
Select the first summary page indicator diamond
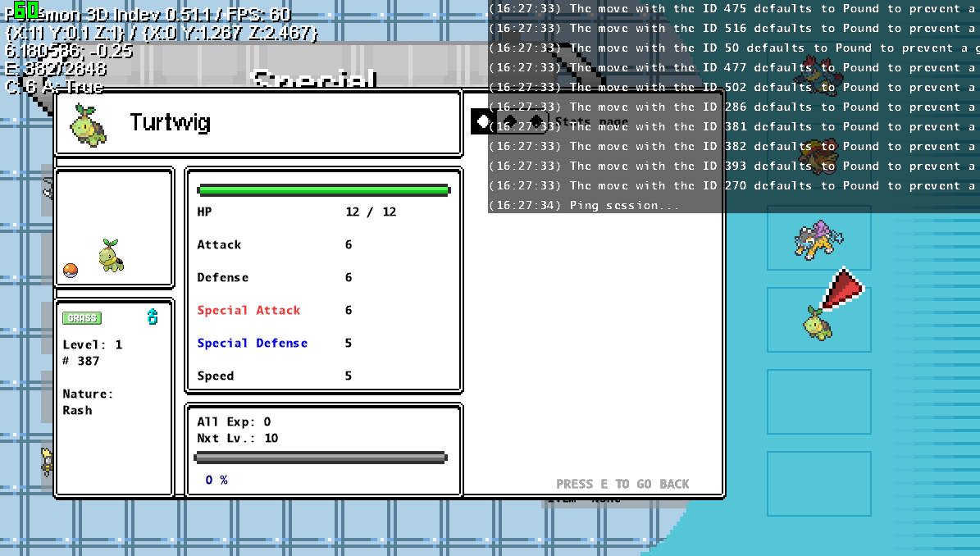pos(483,121)
